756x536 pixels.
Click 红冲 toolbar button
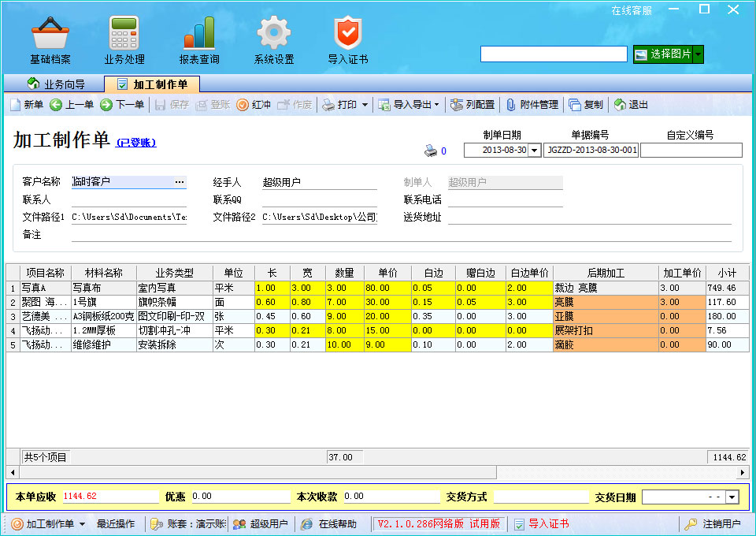point(254,105)
